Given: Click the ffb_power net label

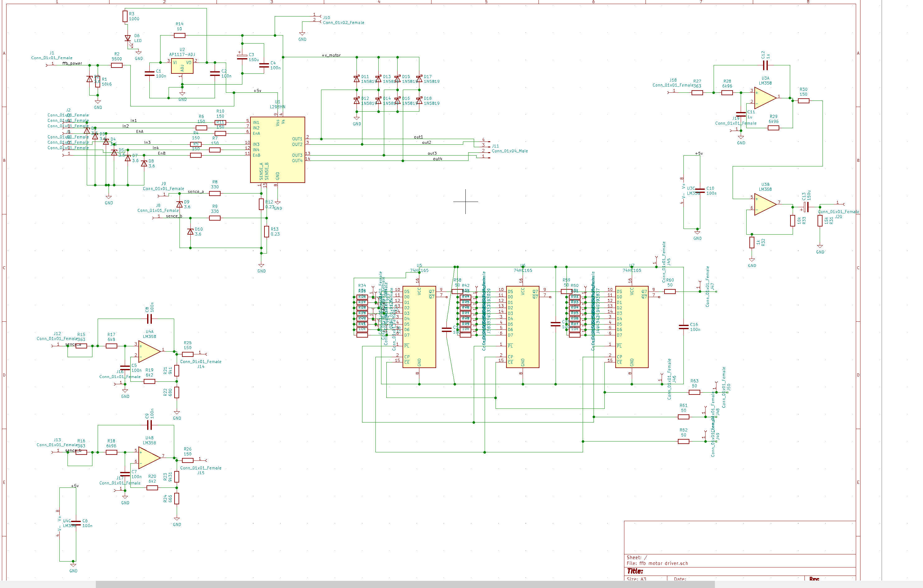Looking at the screenshot, I should point(72,63).
